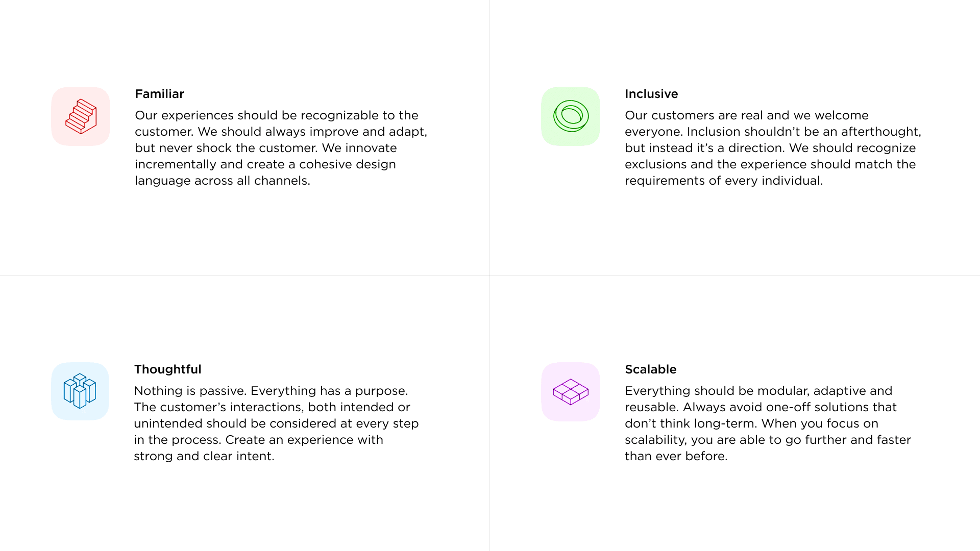Click the line 'scalability, you are able to go further'
Screen dimensions: 980x551
[768, 440]
